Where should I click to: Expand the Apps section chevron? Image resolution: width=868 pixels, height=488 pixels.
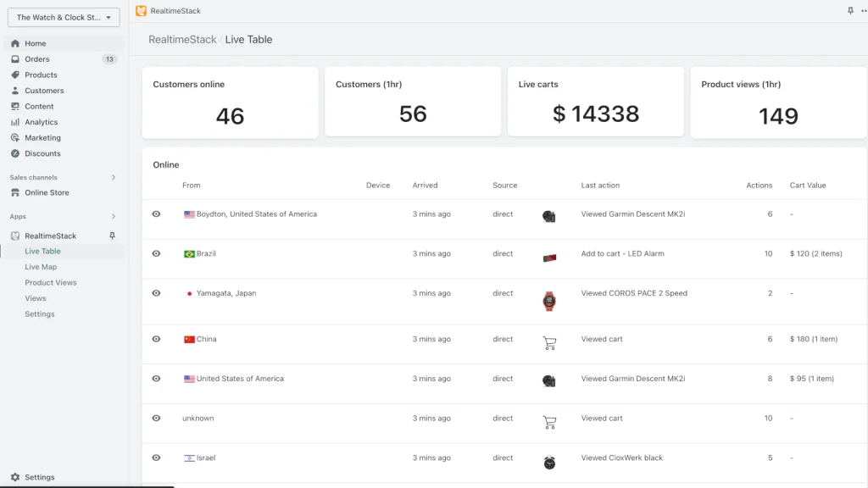[x=114, y=216]
